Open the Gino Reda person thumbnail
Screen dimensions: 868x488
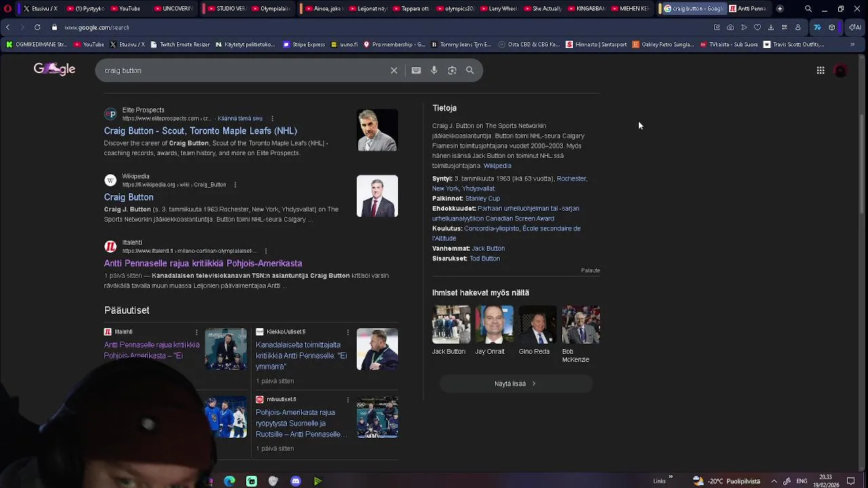[x=538, y=325]
